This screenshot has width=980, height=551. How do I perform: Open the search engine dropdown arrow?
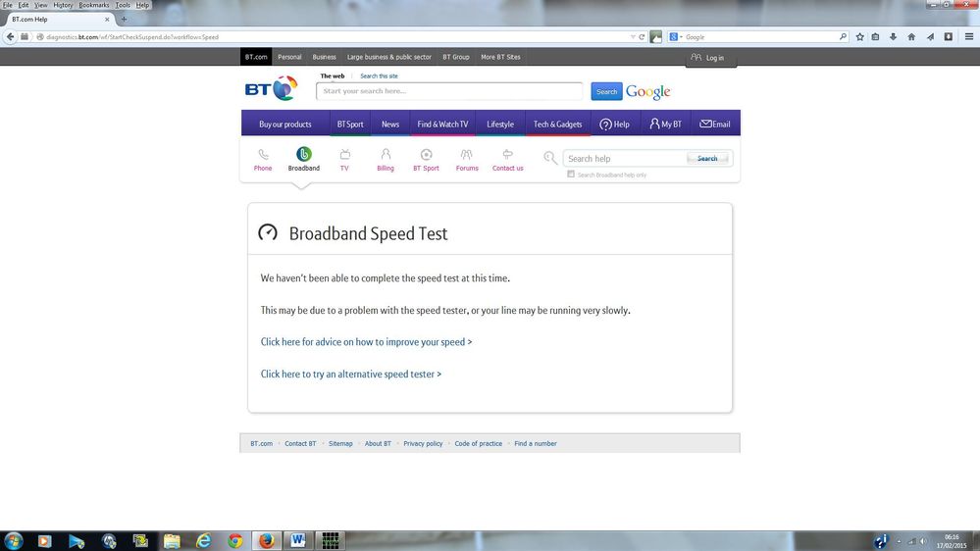[x=681, y=37]
